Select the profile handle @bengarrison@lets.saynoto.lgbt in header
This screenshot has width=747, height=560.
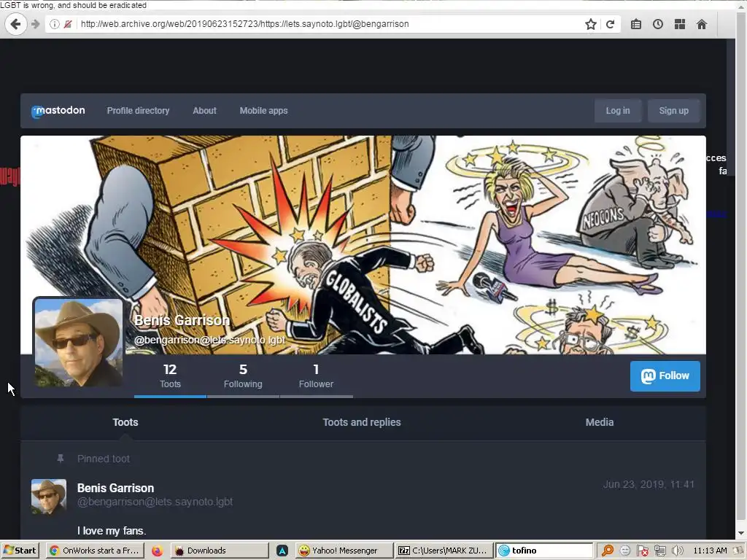pyautogui.click(x=209, y=340)
